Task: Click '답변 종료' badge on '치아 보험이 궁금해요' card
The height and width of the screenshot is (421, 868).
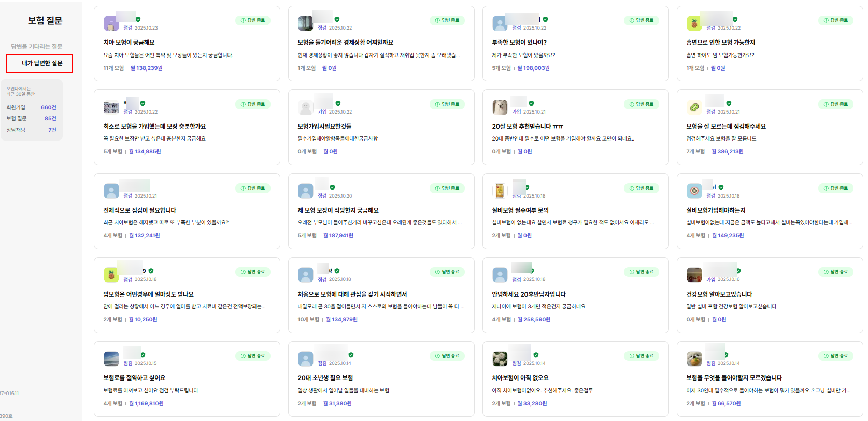Action: coord(253,20)
